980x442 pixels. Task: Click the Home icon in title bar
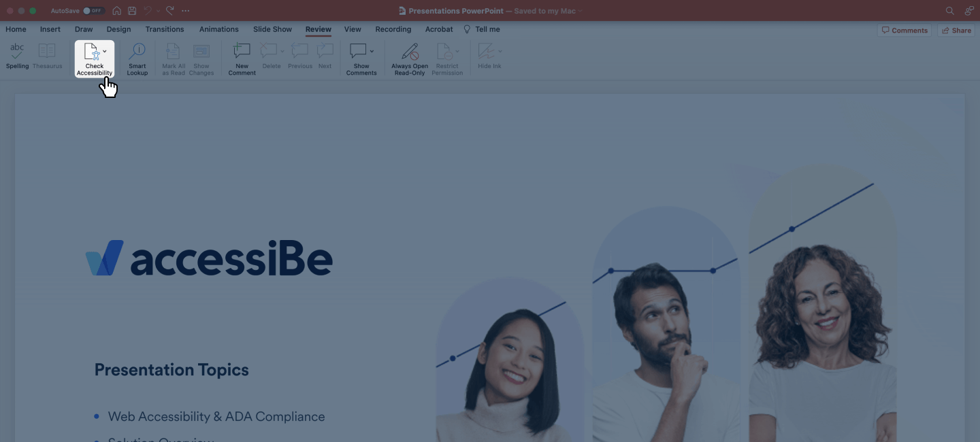tap(117, 11)
